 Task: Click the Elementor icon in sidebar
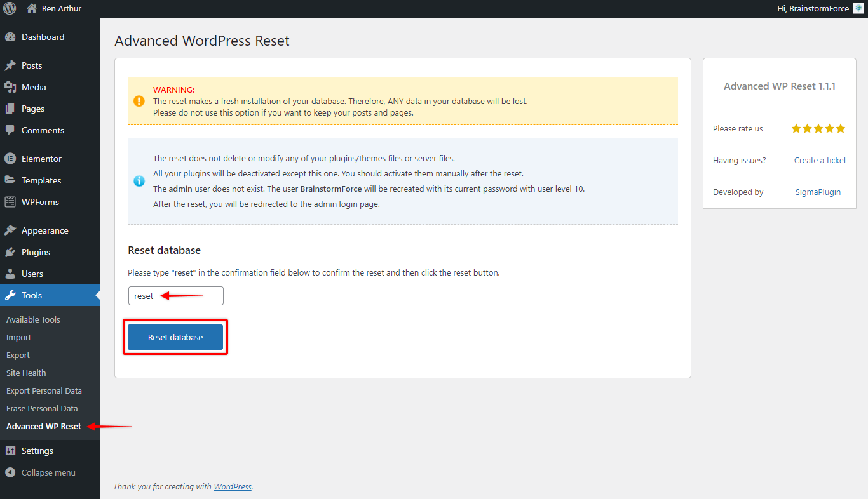coord(10,159)
